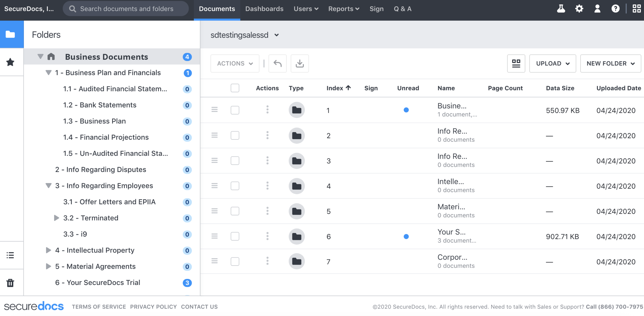This screenshot has width=644, height=316.
Task: Open the NEW FOLDER button
Action: coord(610,63)
